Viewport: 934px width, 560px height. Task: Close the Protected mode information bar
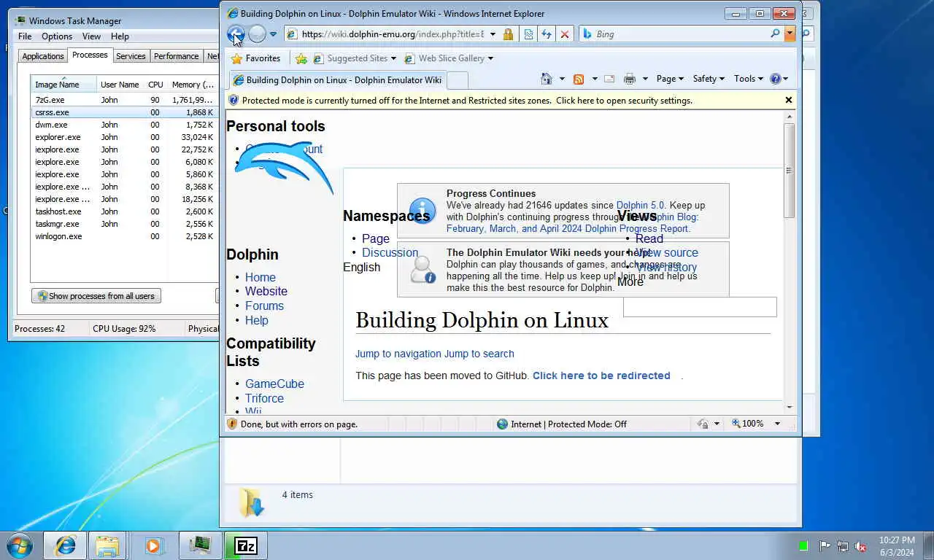point(789,100)
